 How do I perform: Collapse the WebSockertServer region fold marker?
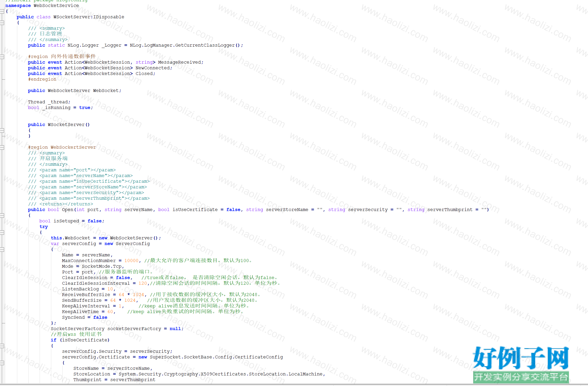(2, 147)
